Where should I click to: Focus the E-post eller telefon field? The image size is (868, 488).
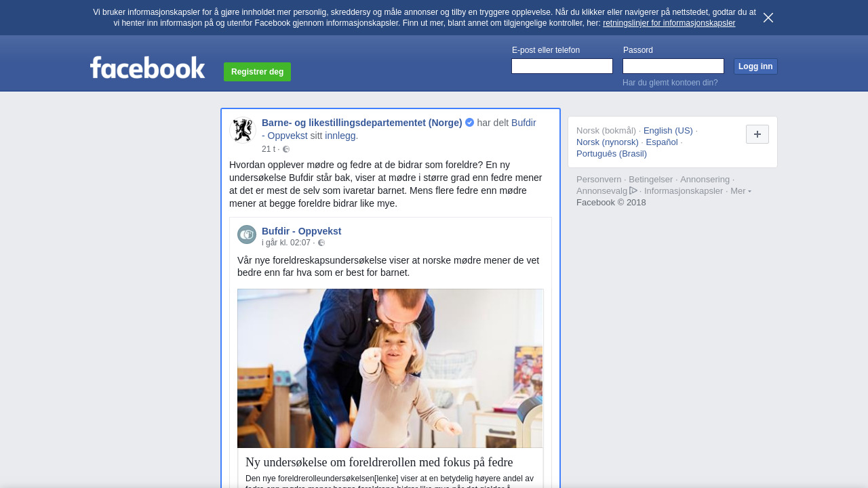(561, 66)
